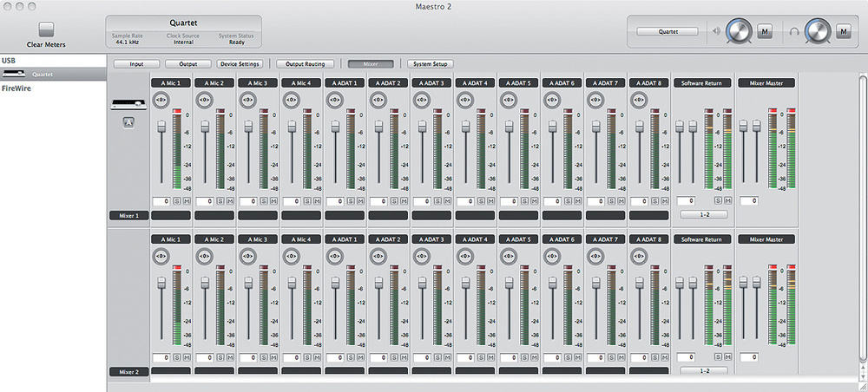Click the Clear Meters button icon
Image resolution: width=868 pixels, height=392 pixels.
46,29
